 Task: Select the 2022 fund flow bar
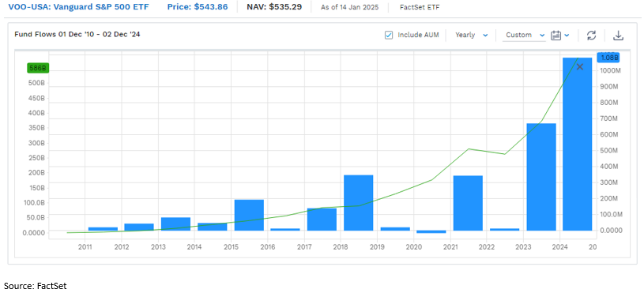(x=504, y=229)
